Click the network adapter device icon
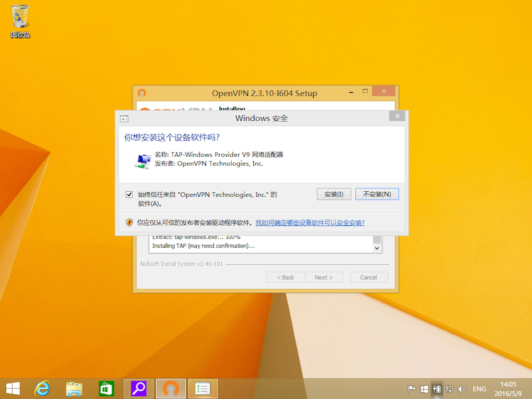 pyautogui.click(x=143, y=161)
